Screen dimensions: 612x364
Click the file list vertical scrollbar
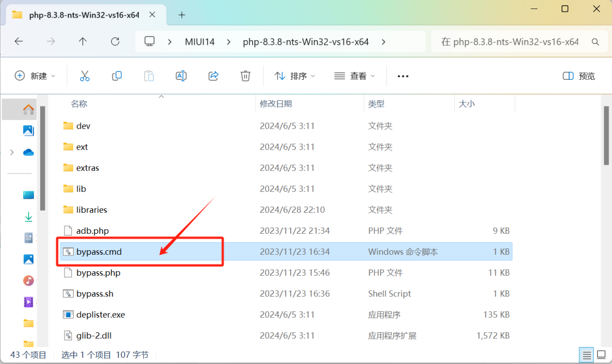606,135
